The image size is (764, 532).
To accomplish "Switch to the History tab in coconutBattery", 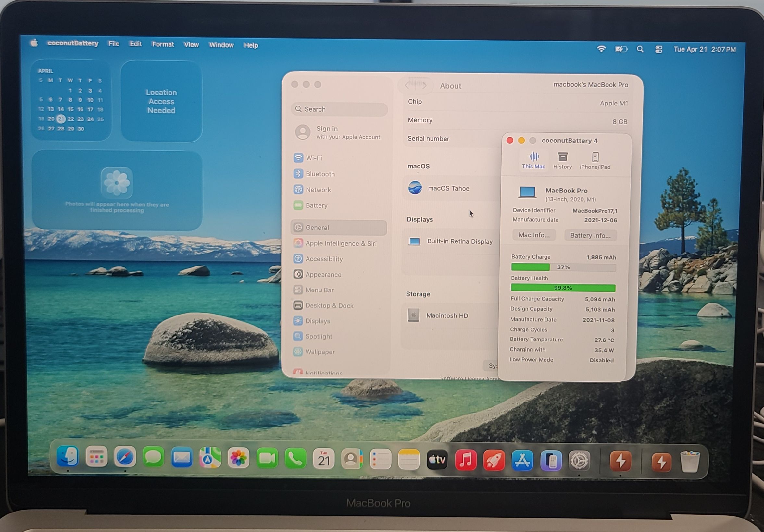I will (562, 160).
